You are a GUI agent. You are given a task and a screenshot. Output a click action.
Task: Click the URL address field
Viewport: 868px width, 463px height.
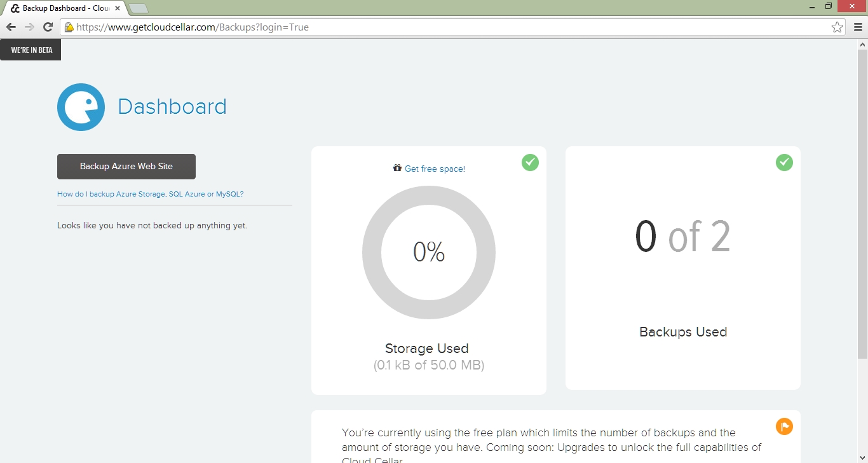point(445,27)
